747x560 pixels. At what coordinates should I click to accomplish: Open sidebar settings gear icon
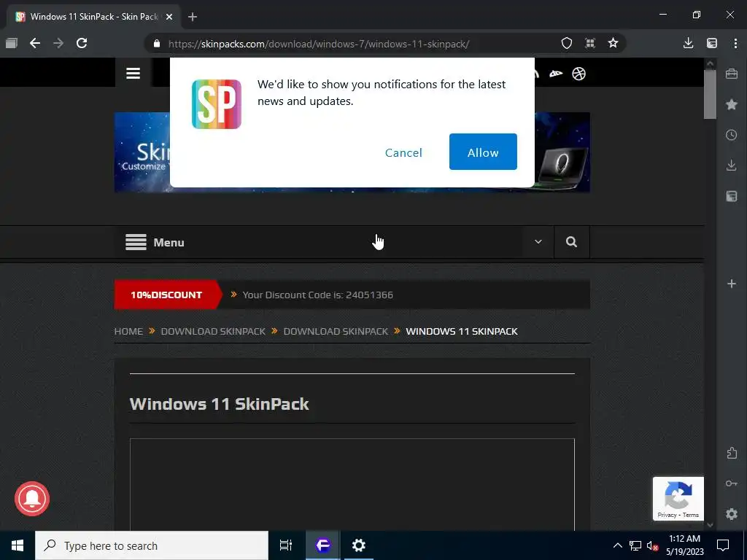point(732,514)
